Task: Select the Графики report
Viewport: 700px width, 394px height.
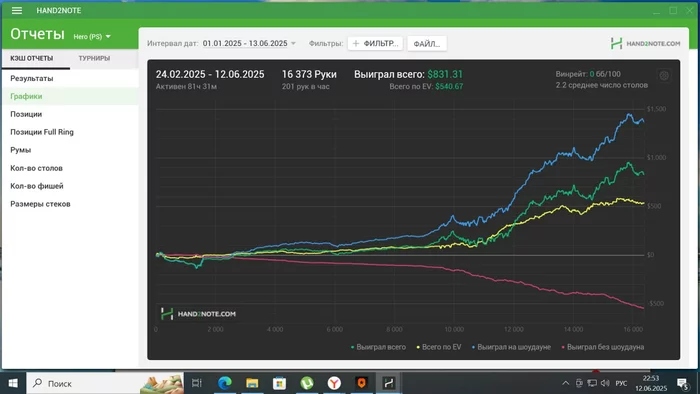Action: pos(70,96)
